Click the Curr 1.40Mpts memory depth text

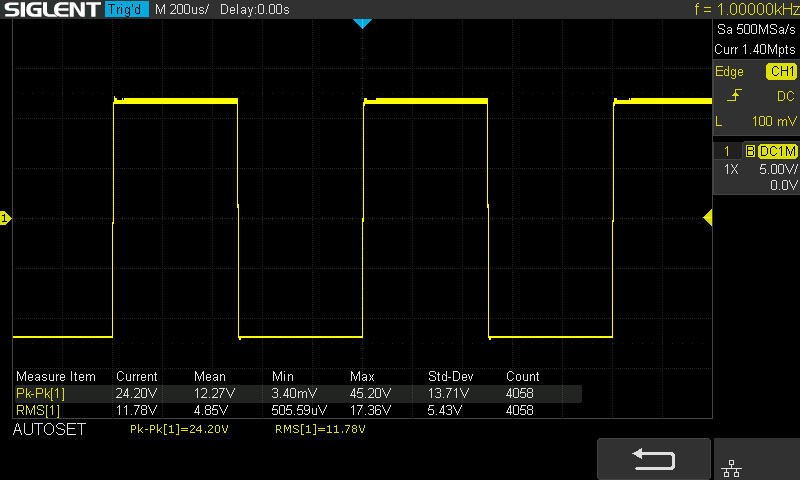(x=755, y=49)
